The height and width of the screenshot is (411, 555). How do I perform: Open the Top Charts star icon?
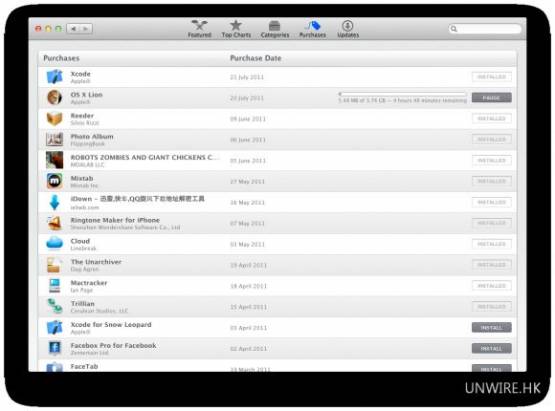(x=236, y=25)
